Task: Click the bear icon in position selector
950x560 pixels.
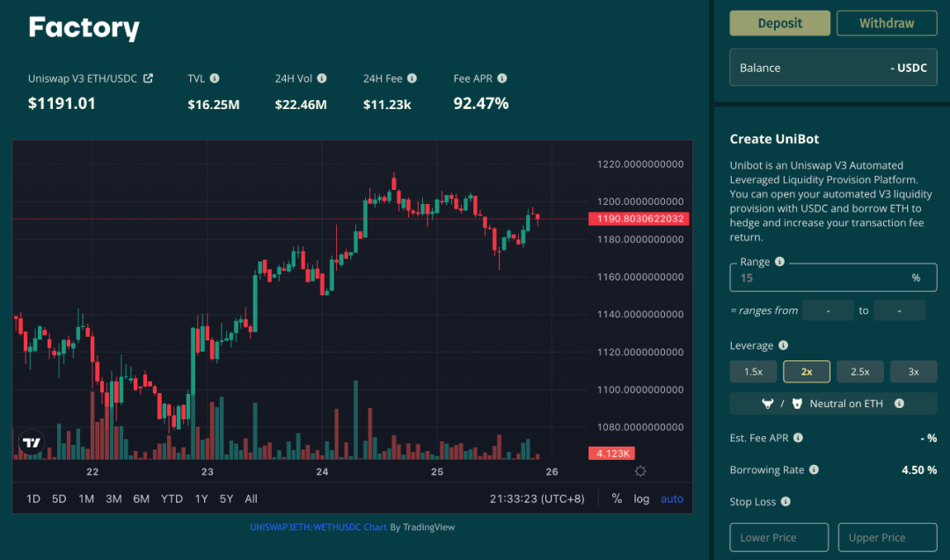Action: (x=797, y=404)
